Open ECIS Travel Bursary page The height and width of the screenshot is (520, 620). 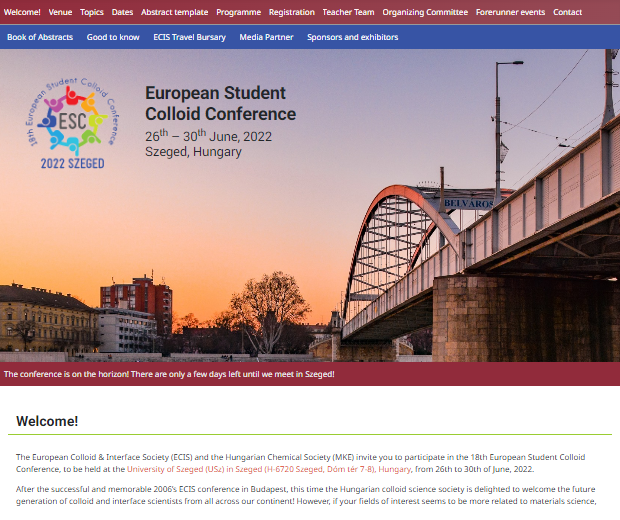click(189, 37)
